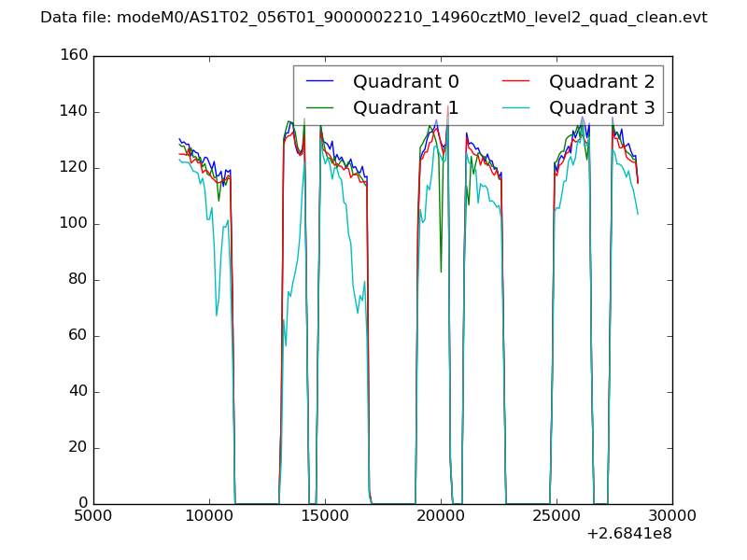Image resolution: width=747 pixels, height=560 pixels.
Task: Click the 10000 x-axis tick label
Action: 209,515
